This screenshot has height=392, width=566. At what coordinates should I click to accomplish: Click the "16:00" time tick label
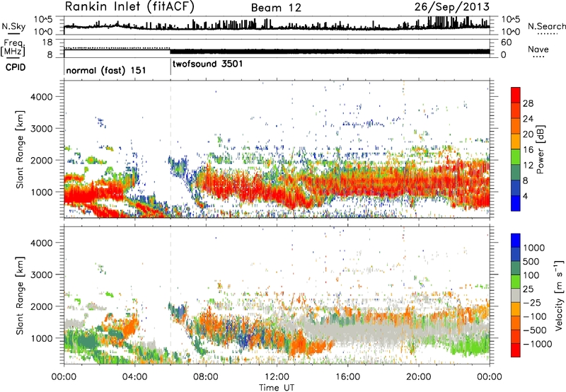[x=347, y=377]
